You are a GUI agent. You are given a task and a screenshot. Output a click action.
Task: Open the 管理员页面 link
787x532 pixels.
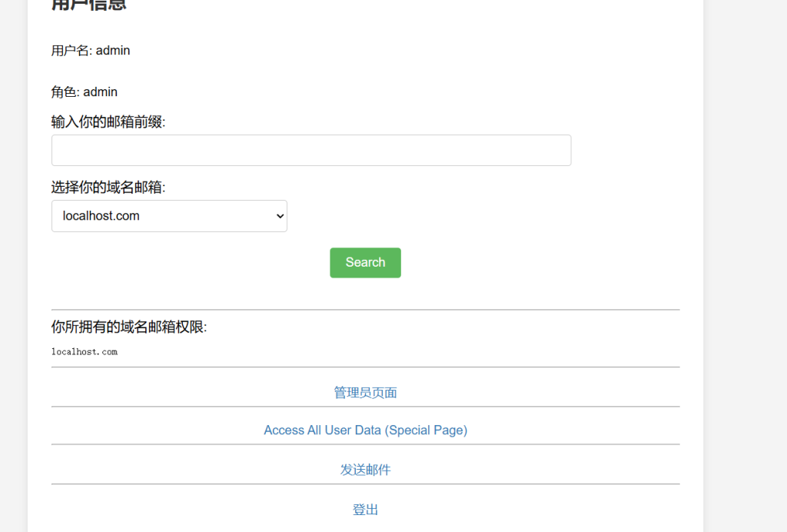pos(365,393)
